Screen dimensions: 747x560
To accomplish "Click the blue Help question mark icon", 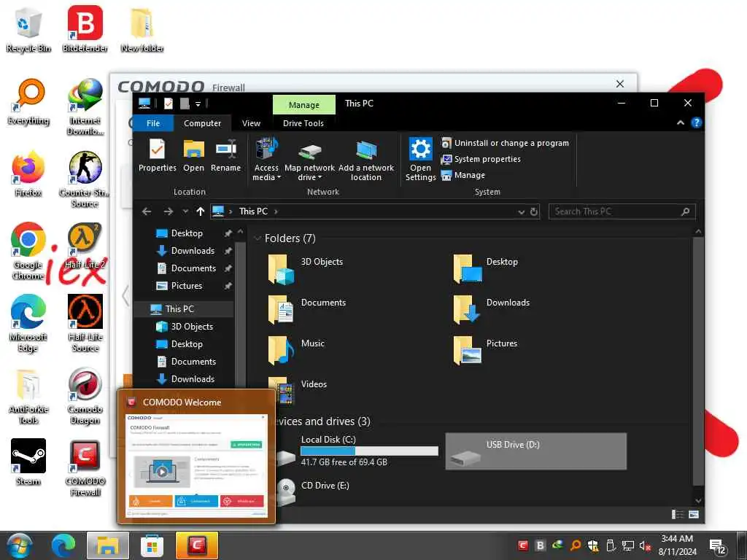I will click(696, 122).
